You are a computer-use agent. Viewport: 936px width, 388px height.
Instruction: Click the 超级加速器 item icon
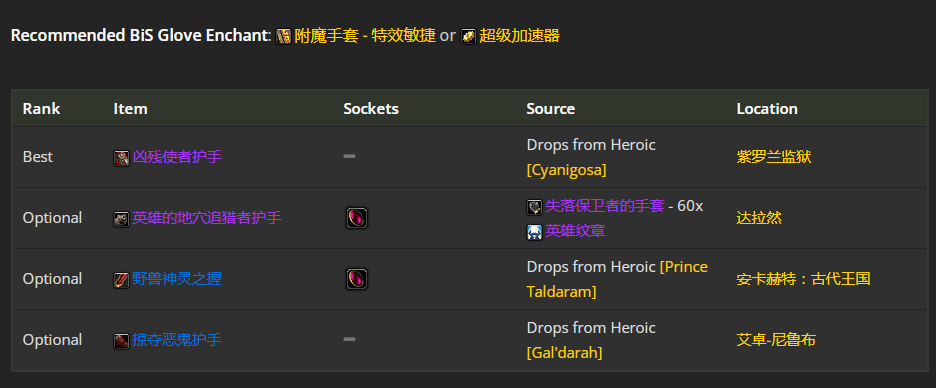click(469, 36)
